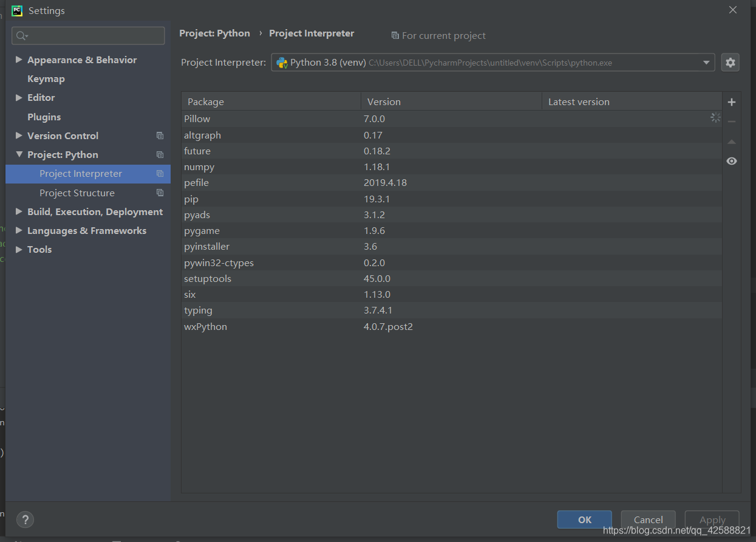
Task: Select the pyads package row
Action: click(x=452, y=214)
